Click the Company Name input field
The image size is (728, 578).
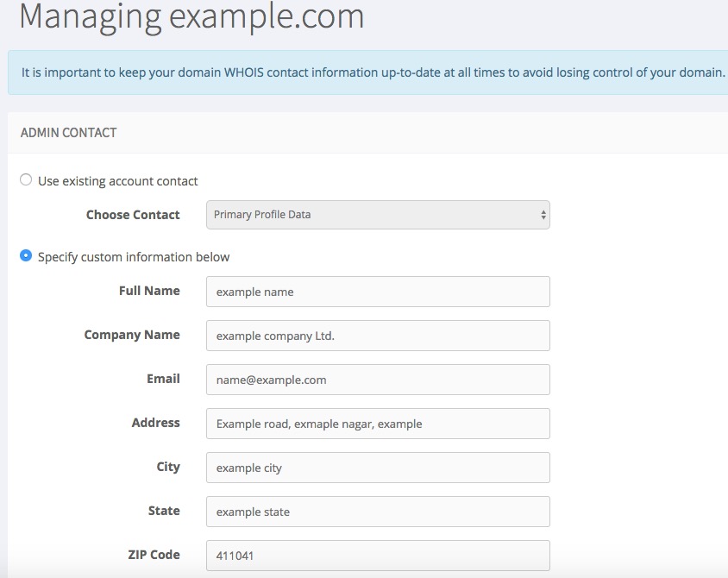[x=378, y=336]
